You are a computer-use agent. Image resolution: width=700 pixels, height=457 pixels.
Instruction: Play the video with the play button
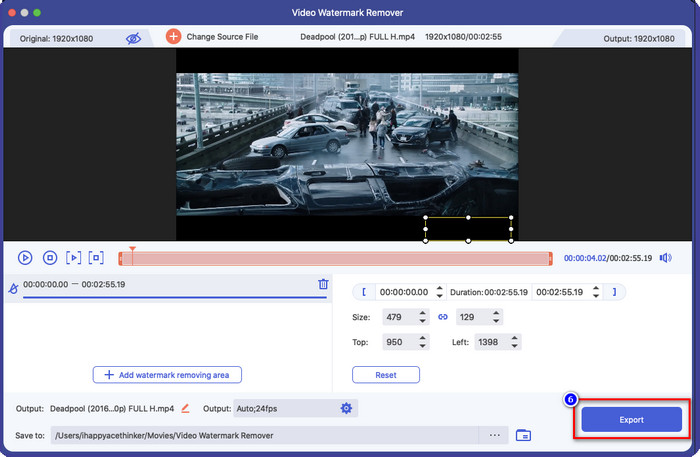click(25, 258)
